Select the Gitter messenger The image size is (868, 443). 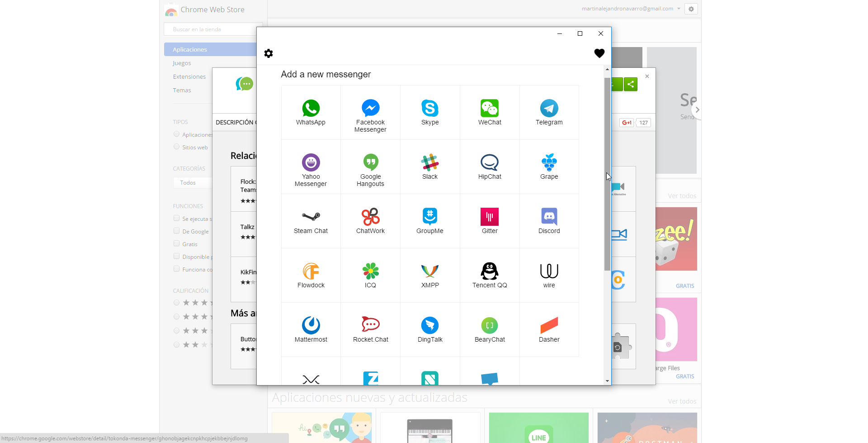pyautogui.click(x=490, y=221)
